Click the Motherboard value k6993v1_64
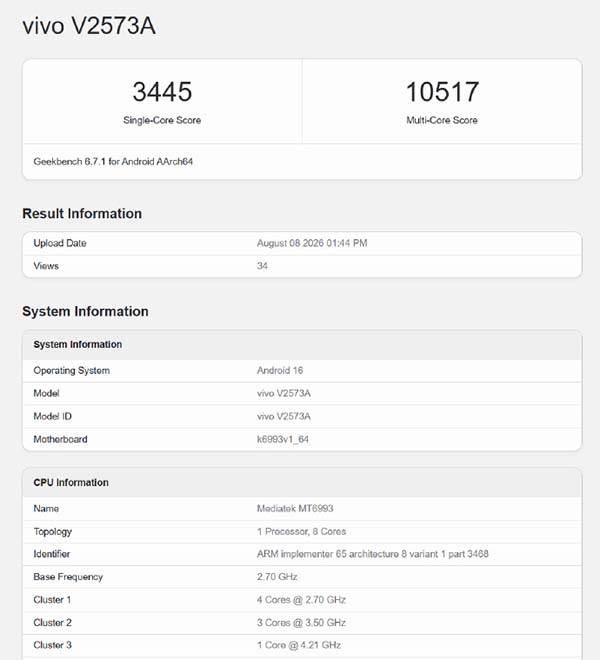 coord(283,439)
